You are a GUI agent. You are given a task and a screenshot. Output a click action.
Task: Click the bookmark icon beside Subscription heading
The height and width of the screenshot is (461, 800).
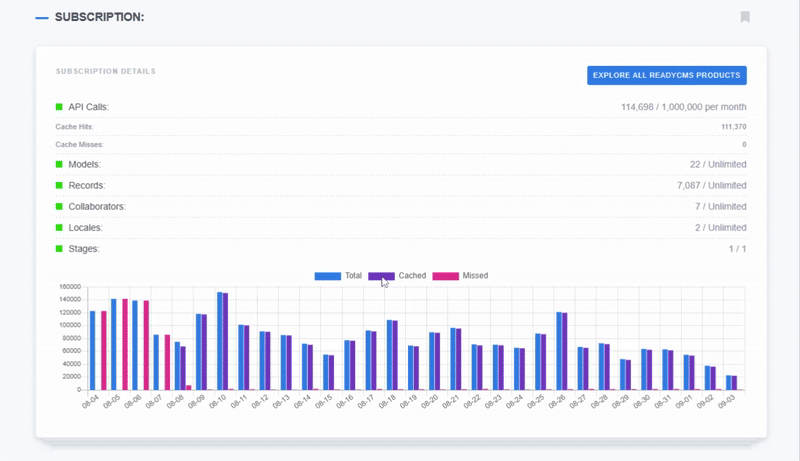[x=745, y=17]
